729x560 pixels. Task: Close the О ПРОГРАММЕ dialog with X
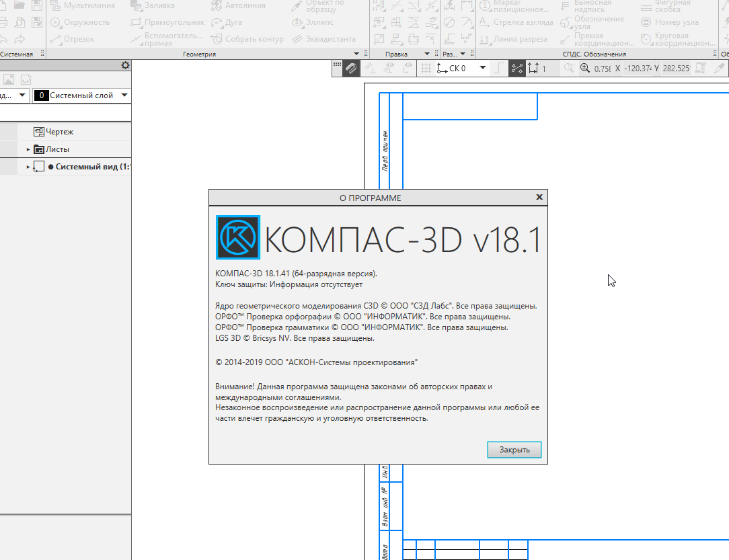point(539,197)
